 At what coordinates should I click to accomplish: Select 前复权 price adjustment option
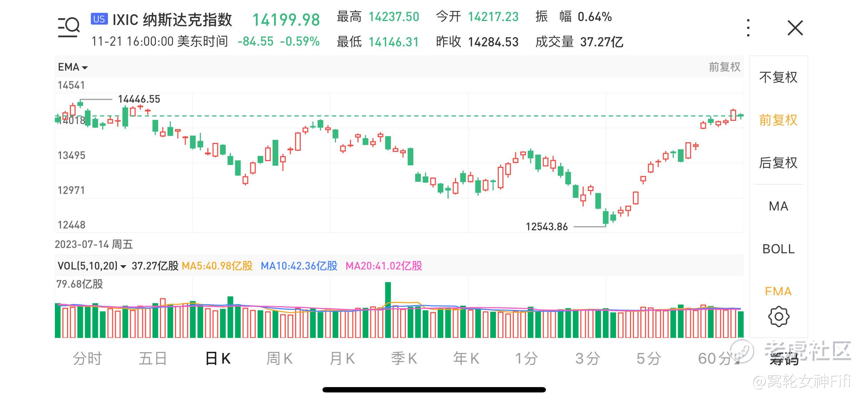(778, 120)
